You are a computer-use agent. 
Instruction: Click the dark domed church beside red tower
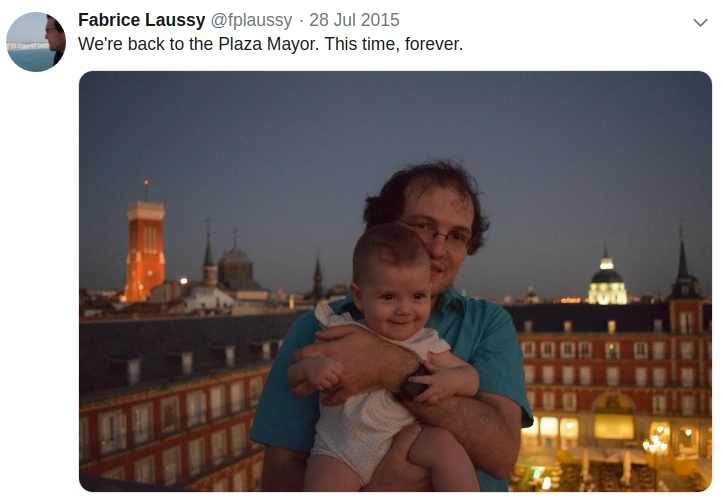pyautogui.click(x=235, y=270)
